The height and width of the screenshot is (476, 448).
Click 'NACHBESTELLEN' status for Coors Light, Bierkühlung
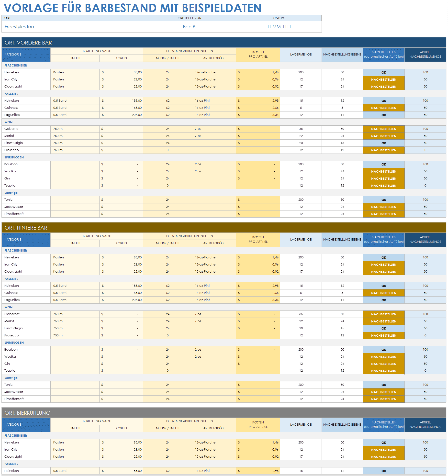[x=384, y=457]
